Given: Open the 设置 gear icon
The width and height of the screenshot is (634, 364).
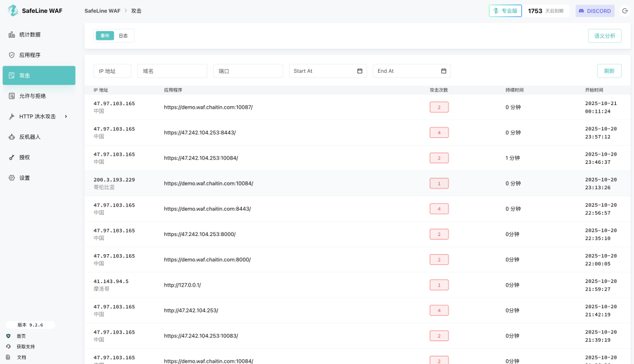Looking at the screenshot, I should (12, 178).
